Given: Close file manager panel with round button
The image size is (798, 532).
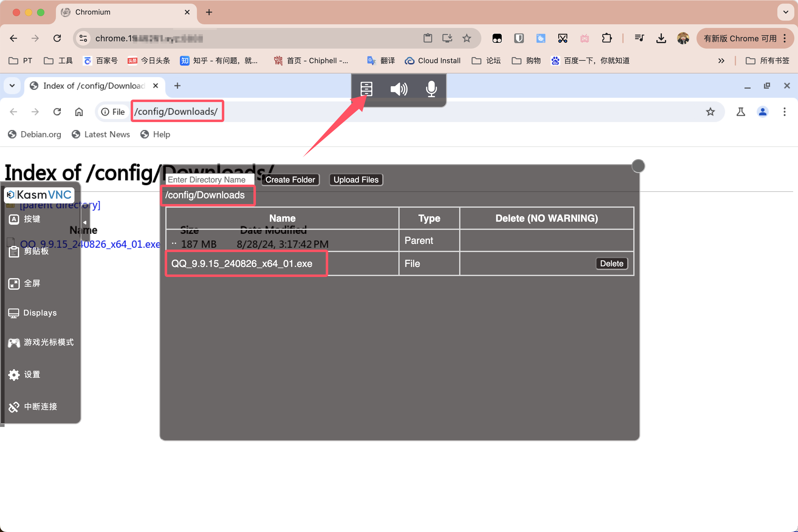Looking at the screenshot, I should [638, 166].
